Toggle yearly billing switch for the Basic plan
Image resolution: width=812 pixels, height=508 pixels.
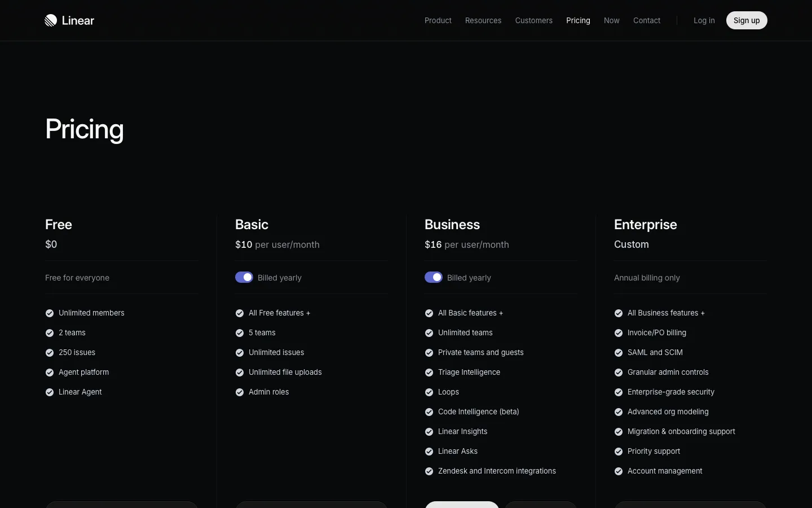pos(244,277)
